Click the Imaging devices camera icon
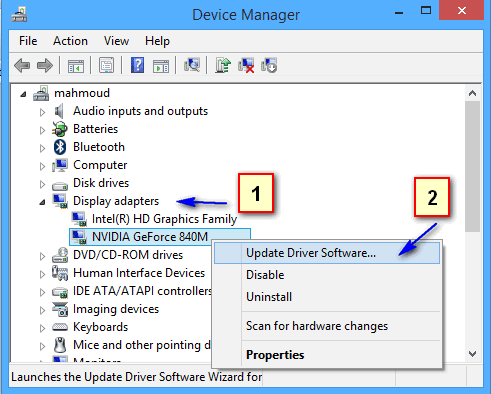491x394 pixels. point(60,309)
